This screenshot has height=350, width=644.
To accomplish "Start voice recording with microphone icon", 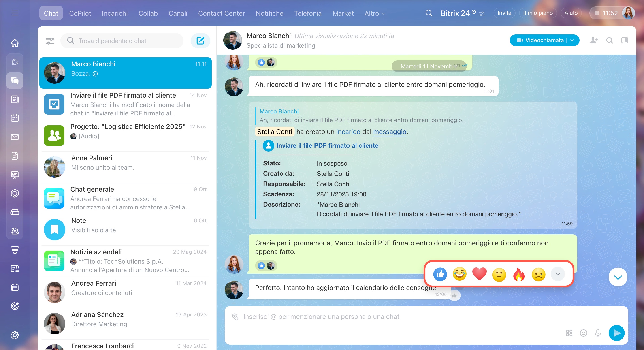I will click(598, 333).
